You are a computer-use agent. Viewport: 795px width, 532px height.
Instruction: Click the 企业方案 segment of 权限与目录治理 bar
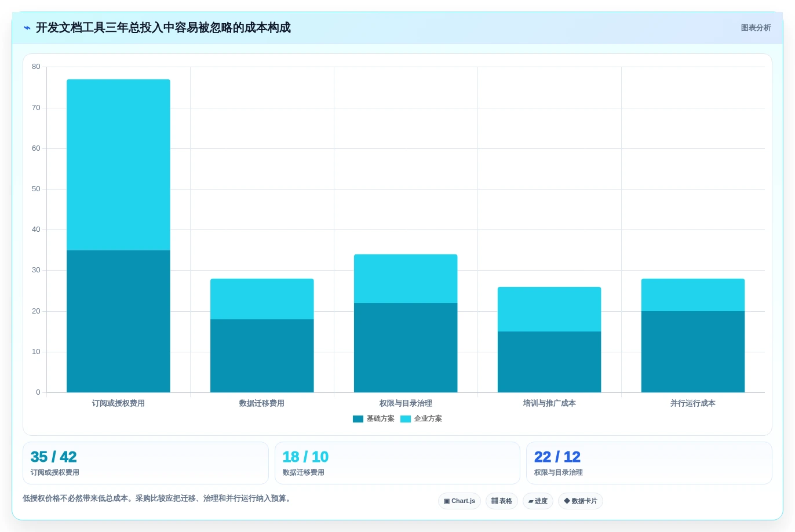(x=406, y=279)
